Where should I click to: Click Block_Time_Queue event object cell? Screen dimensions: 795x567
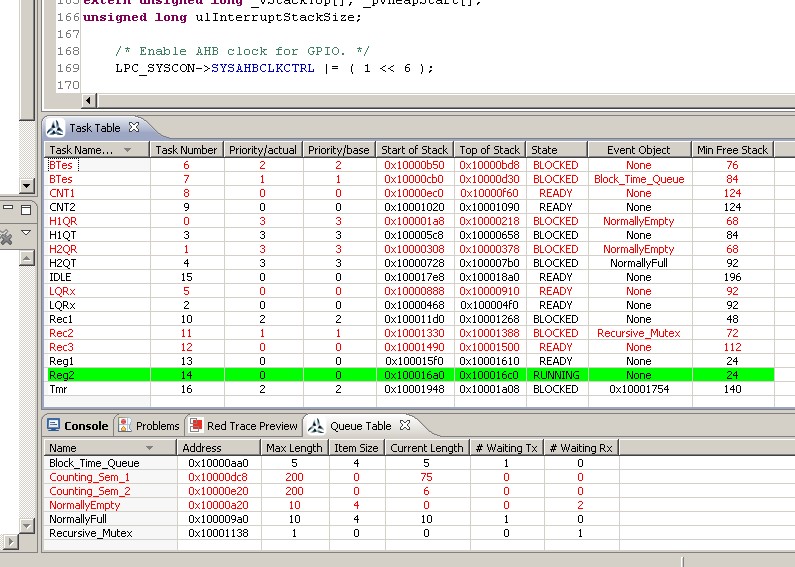[x=639, y=179]
